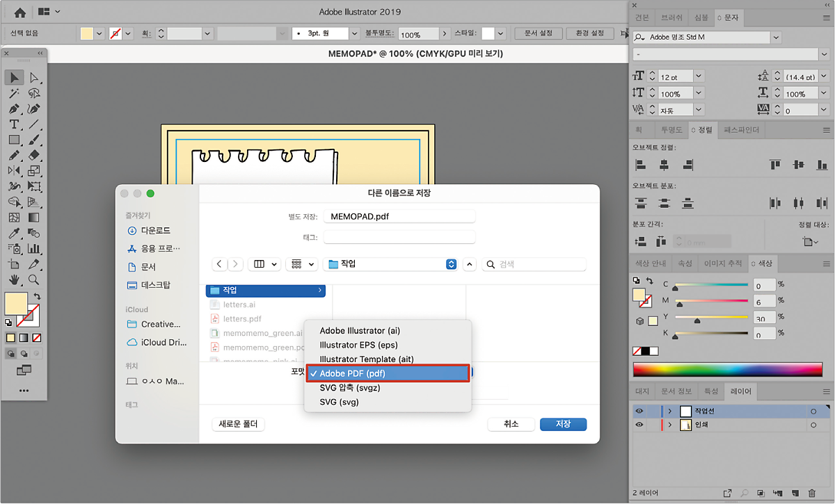Expand the 인쇄 layer
Screen dimensions: 835x504
coord(669,425)
